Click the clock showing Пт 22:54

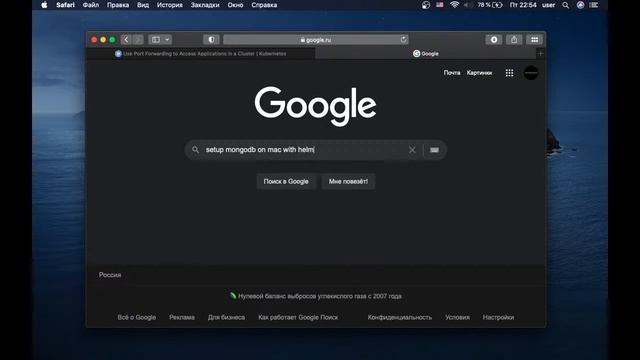[523, 5]
